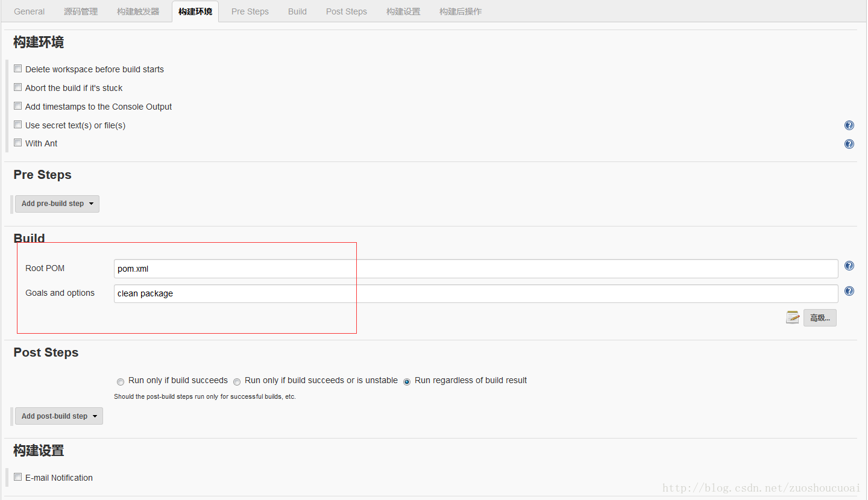Enable Add timestamps to the Console Output

18,106
